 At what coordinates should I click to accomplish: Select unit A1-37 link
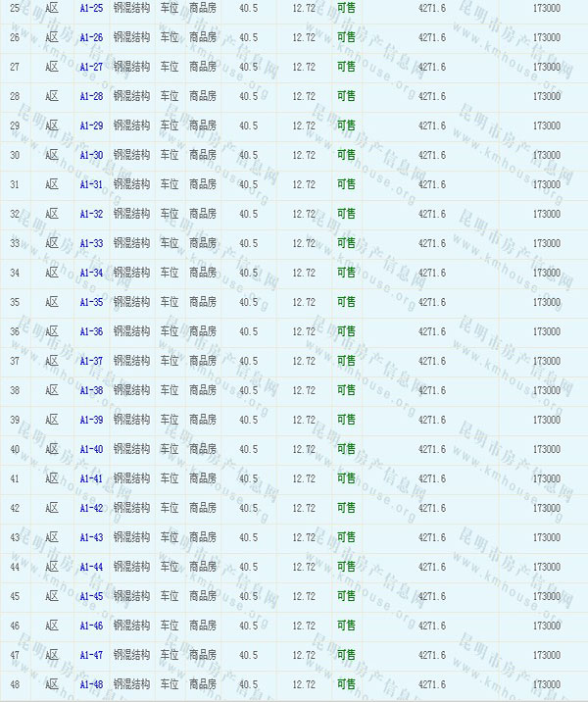[91, 361]
